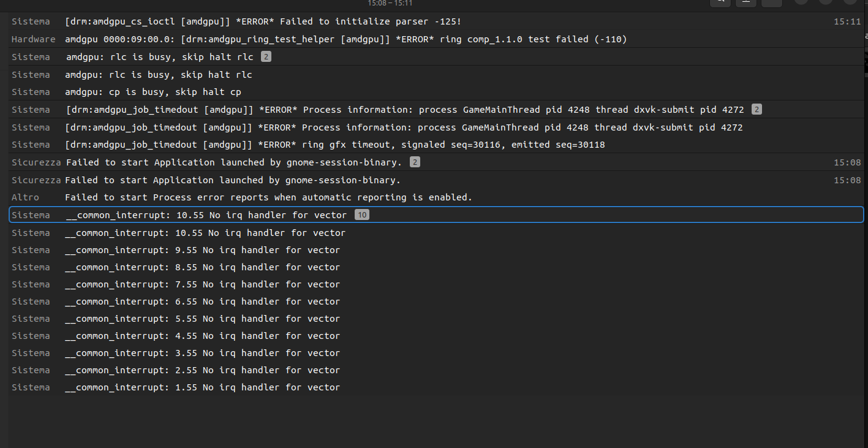868x448 pixels.
Task: Select second 'Failed to start Application' Sicurezza row
Action: pyautogui.click(x=233, y=180)
